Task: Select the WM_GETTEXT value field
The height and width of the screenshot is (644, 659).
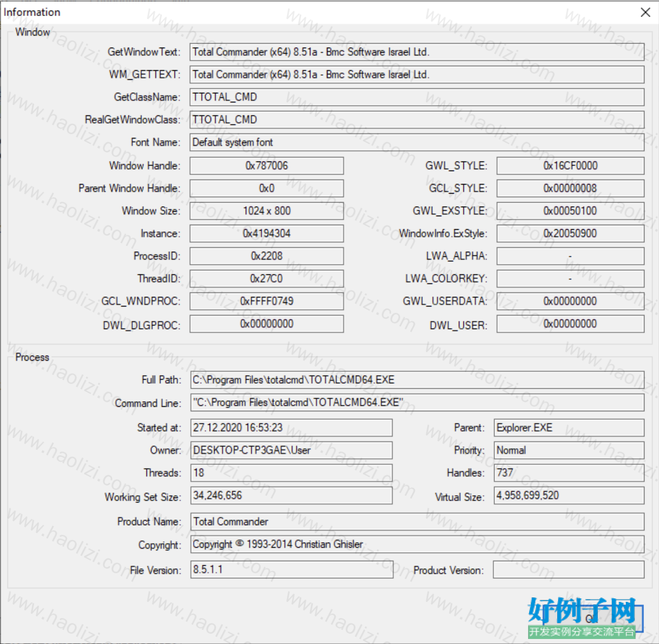Action: point(417,75)
